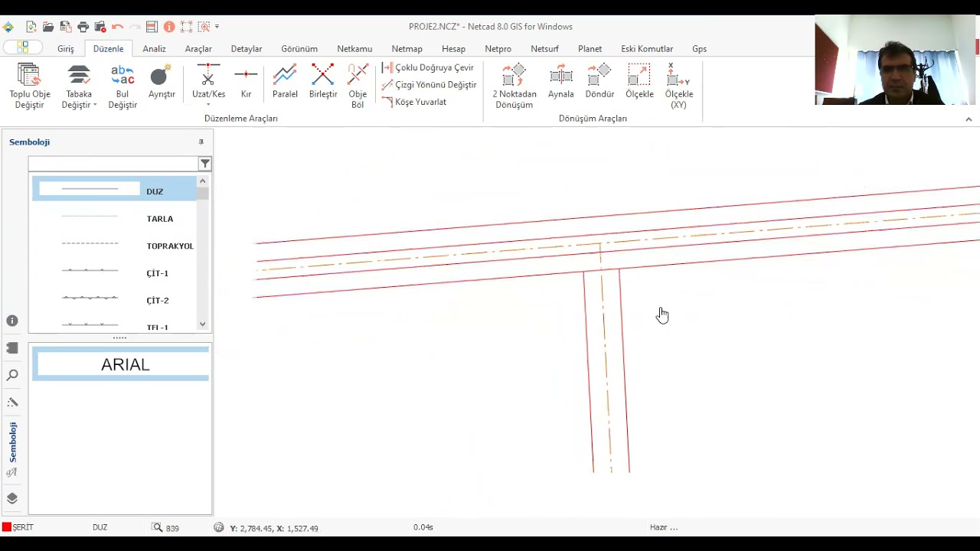The image size is (980, 551).
Task: Pin the Semboloji panel
Action: pyautogui.click(x=201, y=142)
